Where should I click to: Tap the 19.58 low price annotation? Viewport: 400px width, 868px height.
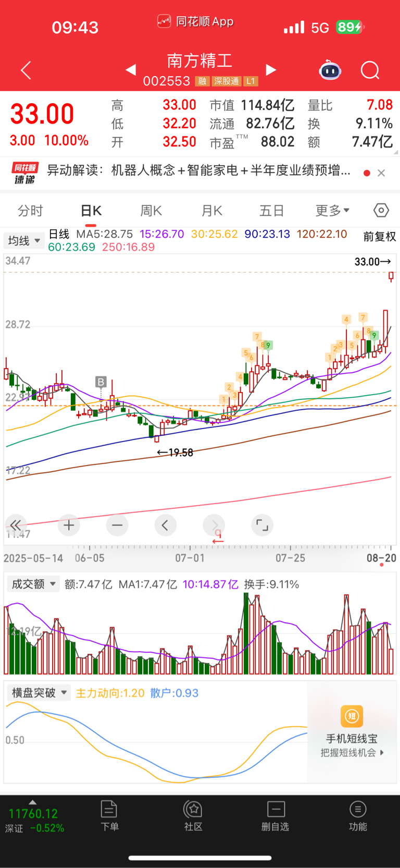point(175,453)
